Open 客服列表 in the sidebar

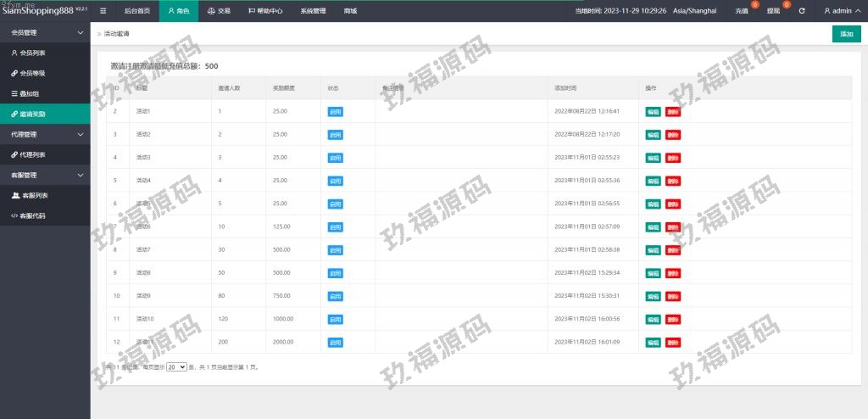[x=32, y=195]
